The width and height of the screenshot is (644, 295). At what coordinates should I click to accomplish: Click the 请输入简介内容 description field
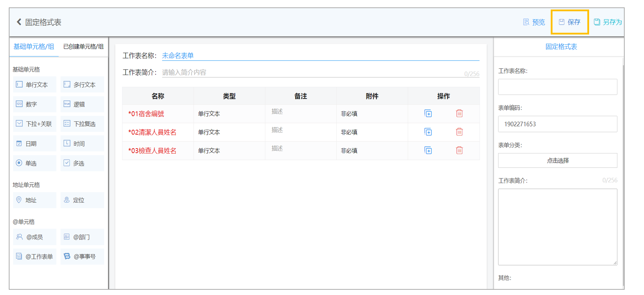[x=321, y=72]
